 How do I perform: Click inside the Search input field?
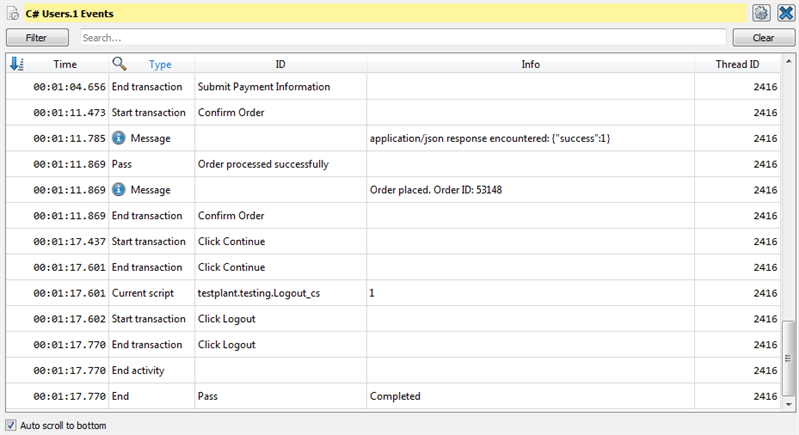point(402,37)
